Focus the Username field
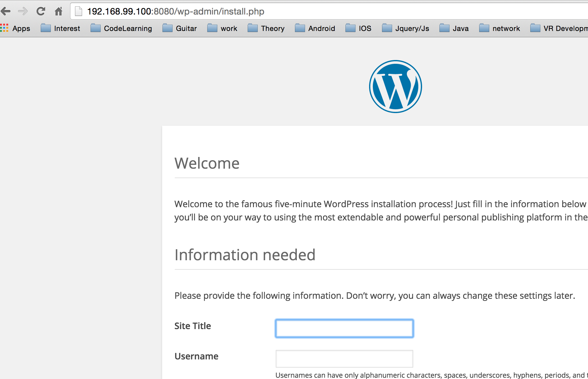The image size is (588, 379). [x=344, y=359]
